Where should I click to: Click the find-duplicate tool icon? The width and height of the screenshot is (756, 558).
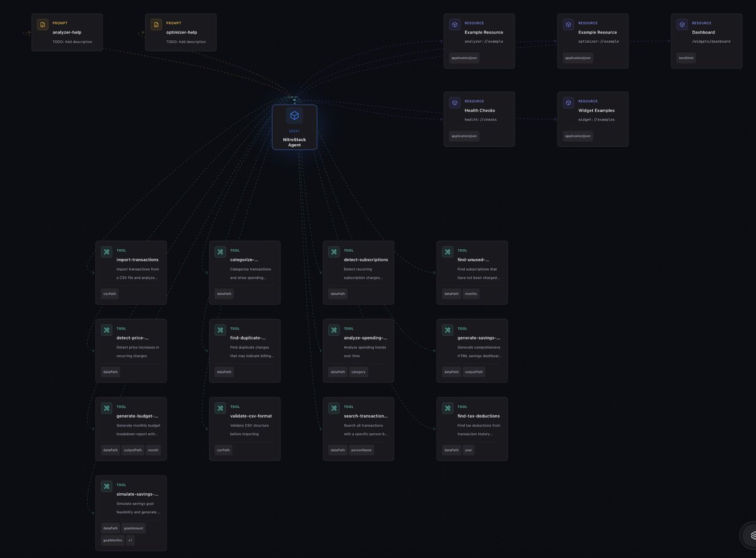(x=220, y=330)
